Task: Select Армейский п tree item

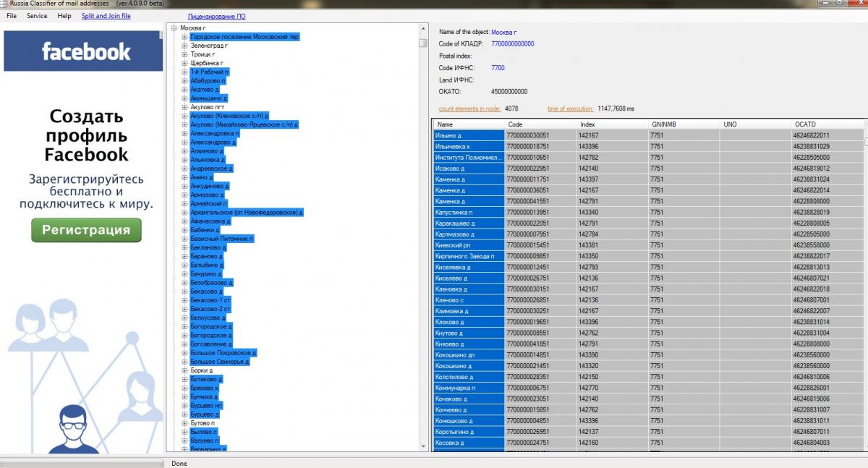Action: coord(209,204)
